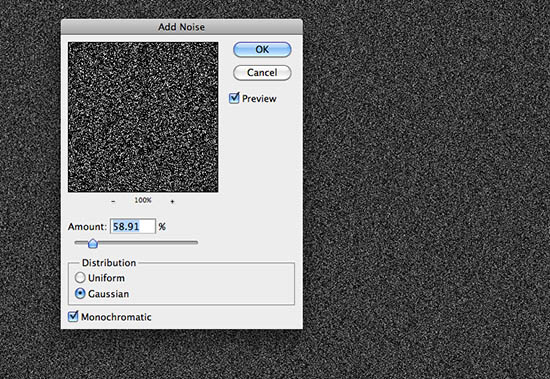550x379 pixels.
Task: Click the Amount percentage input field
Action: click(x=133, y=226)
